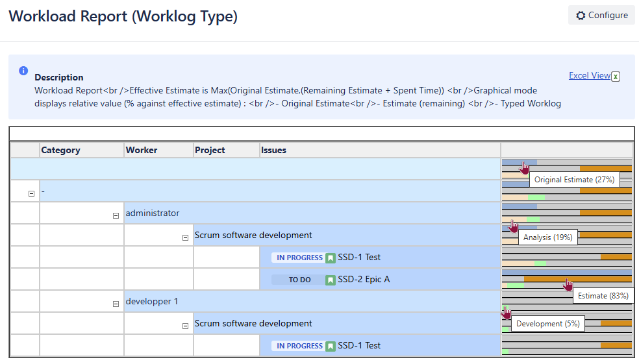Click the story icon beside SSD-2 Epic A

[331, 280]
